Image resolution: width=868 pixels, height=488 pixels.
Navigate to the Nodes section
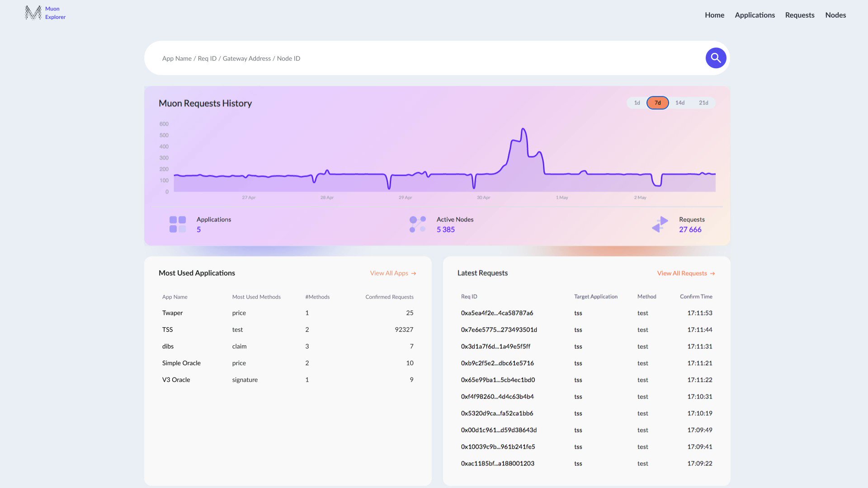(835, 15)
